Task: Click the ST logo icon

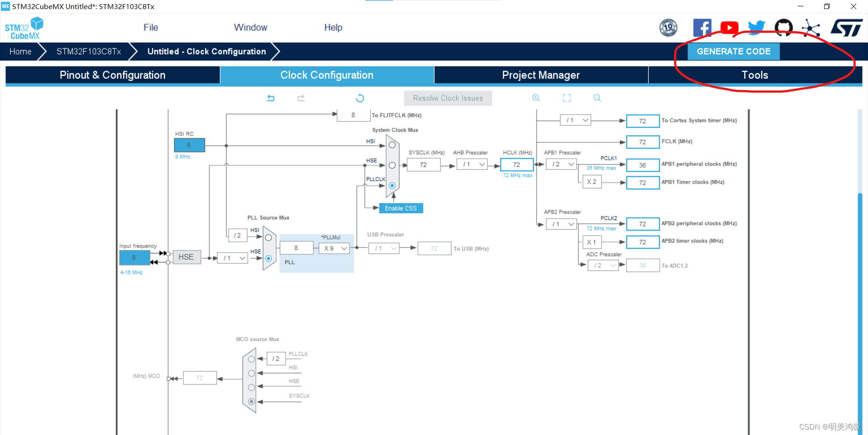Action: click(x=846, y=28)
